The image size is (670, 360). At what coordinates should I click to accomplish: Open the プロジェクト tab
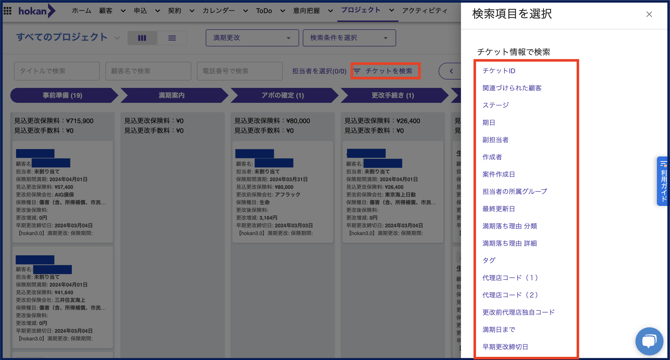point(360,10)
